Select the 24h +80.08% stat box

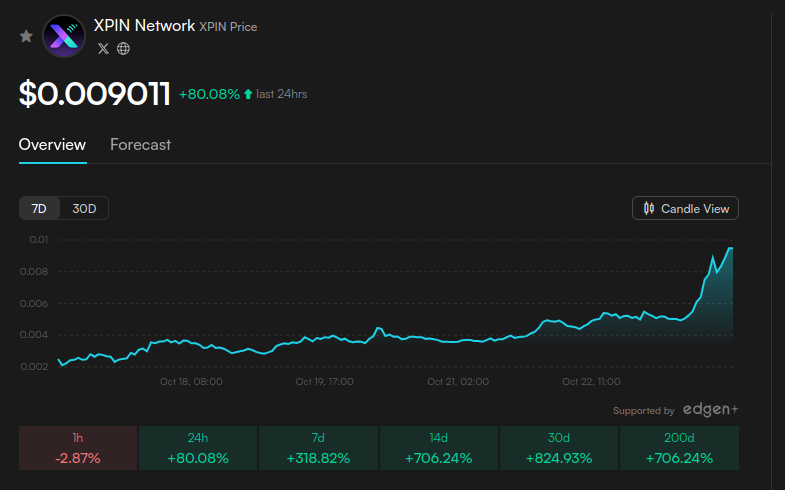[x=198, y=448]
